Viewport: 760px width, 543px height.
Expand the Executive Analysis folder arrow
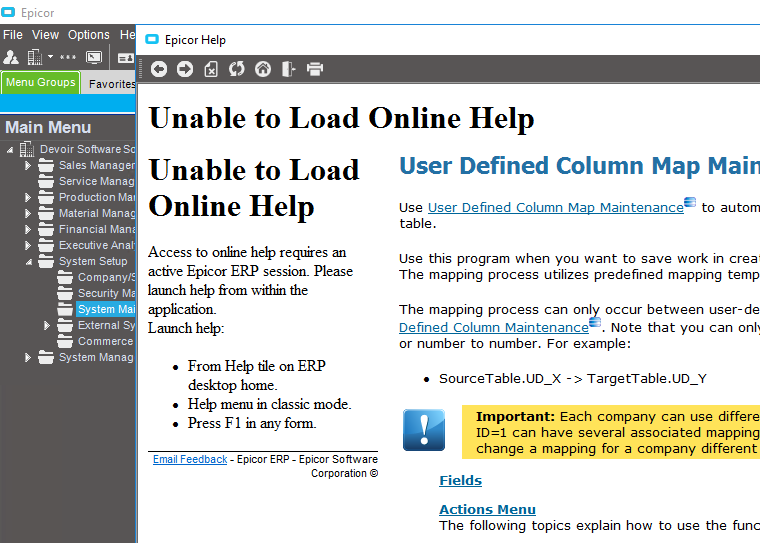pos(28,245)
